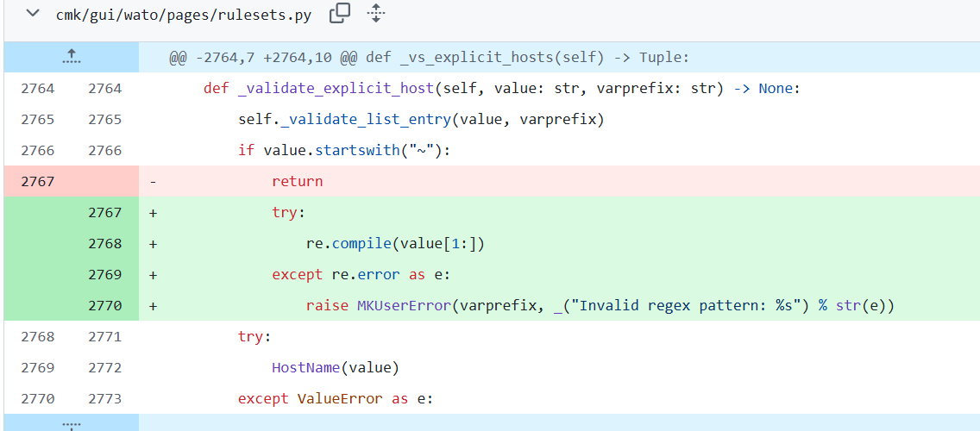
Task: Select added line number 2769
Action: point(104,274)
